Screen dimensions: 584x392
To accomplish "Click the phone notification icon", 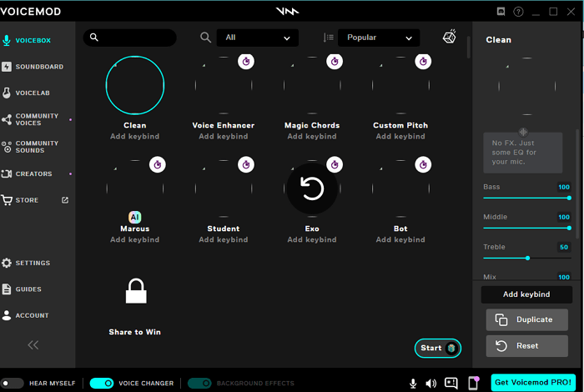I will [473, 383].
